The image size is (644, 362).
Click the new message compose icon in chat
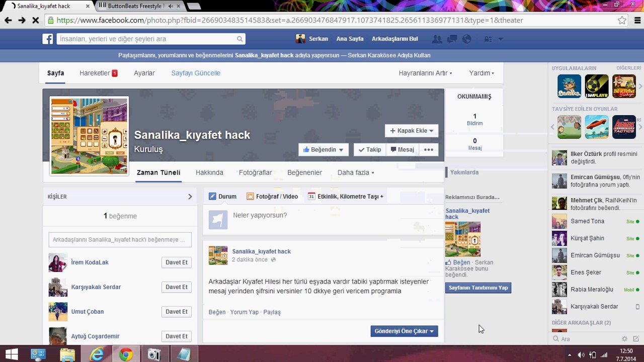click(636, 339)
